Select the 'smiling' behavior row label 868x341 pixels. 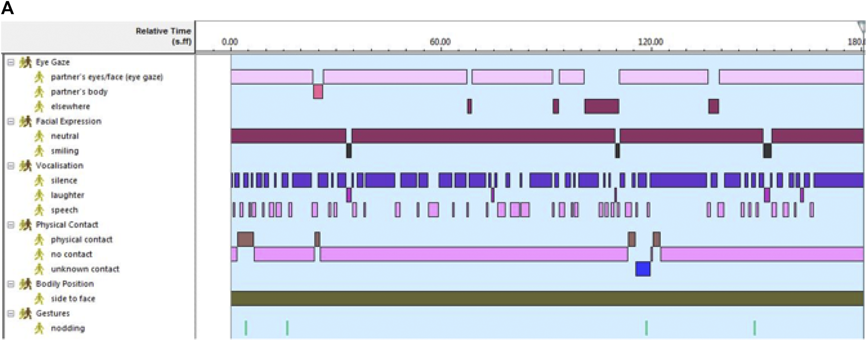[x=65, y=151]
